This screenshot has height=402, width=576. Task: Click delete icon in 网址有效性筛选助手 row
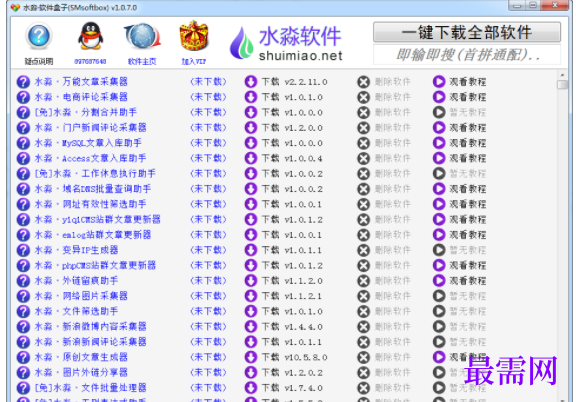coord(363,204)
